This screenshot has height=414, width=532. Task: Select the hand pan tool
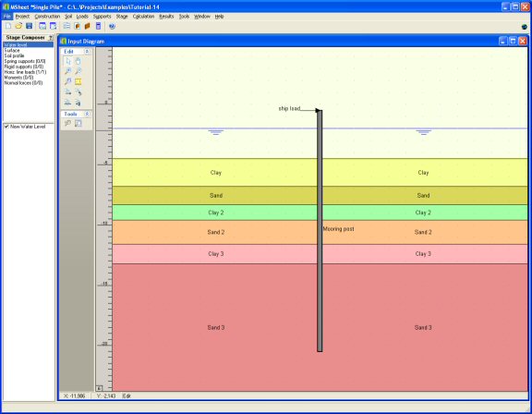coord(79,61)
